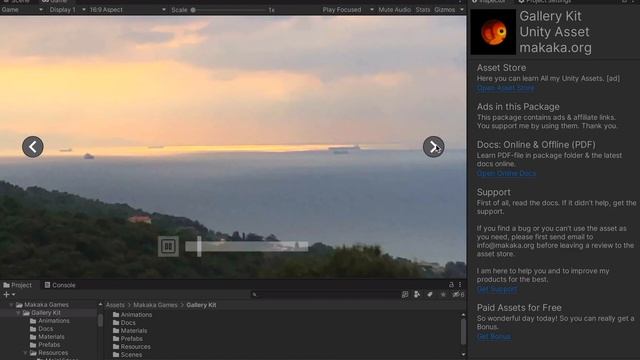
Task: Toggle hidden packages visibility icon
Action: pos(458,294)
